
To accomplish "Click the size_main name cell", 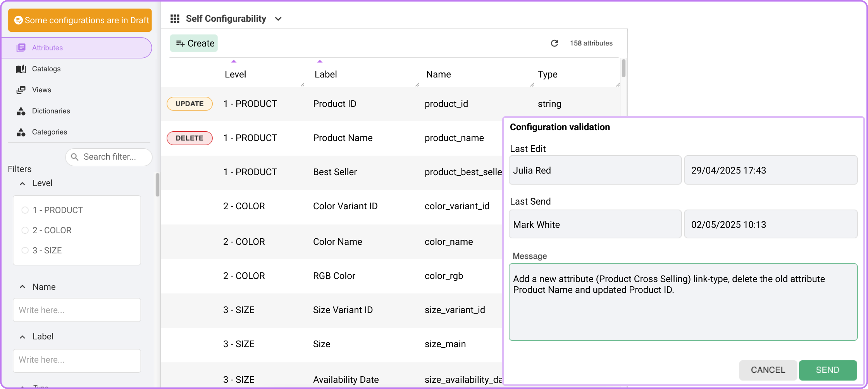I will 445,344.
